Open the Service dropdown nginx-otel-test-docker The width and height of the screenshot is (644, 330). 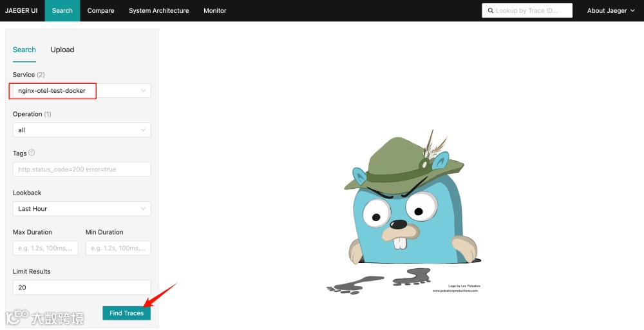pos(82,90)
